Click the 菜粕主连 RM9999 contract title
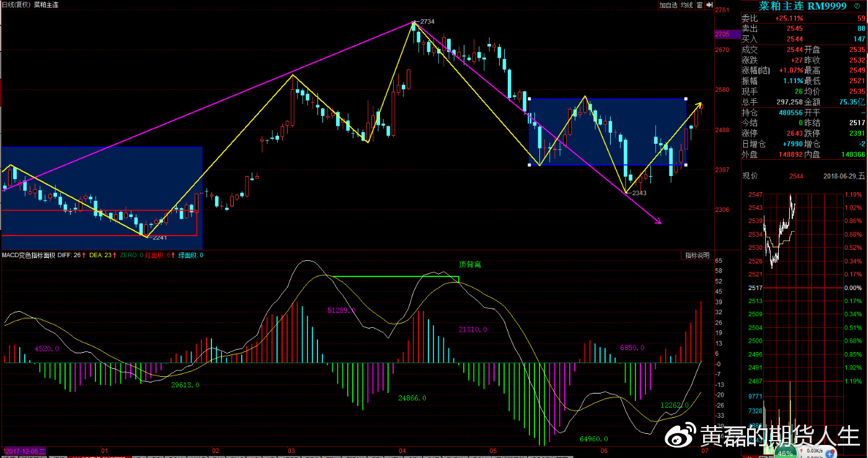The image size is (868, 458). coord(803,6)
